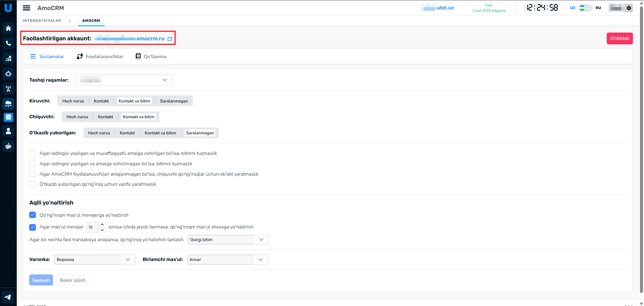The width and height of the screenshot is (644, 306).
Task: Open the statistics chart sidebar icon
Action: click(x=8, y=58)
